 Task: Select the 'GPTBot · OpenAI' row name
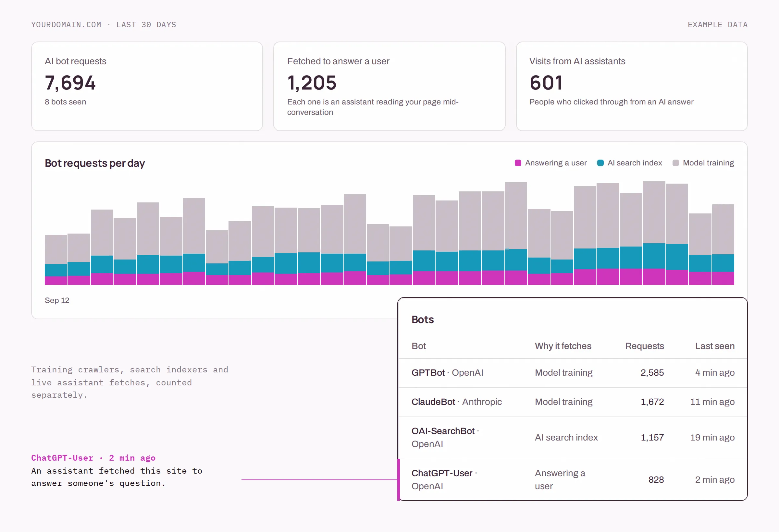click(x=447, y=372)
